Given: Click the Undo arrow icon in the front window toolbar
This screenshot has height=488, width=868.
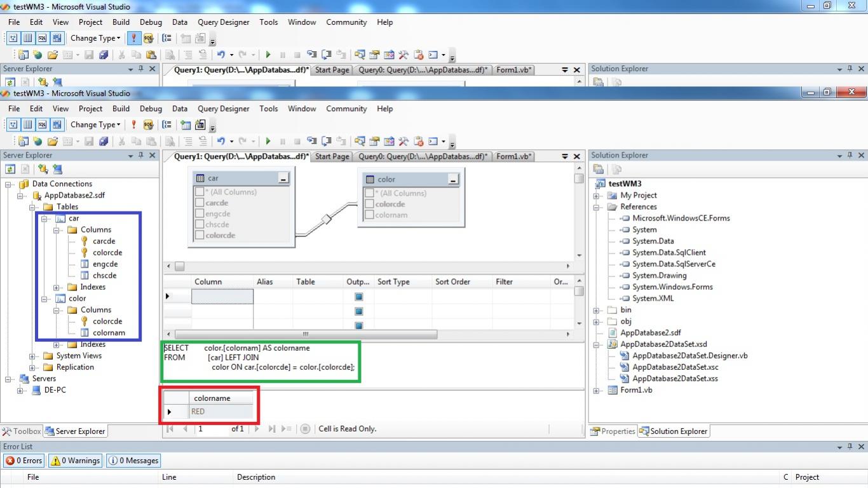Looking at the screenshot, I should tap(221, 141).
